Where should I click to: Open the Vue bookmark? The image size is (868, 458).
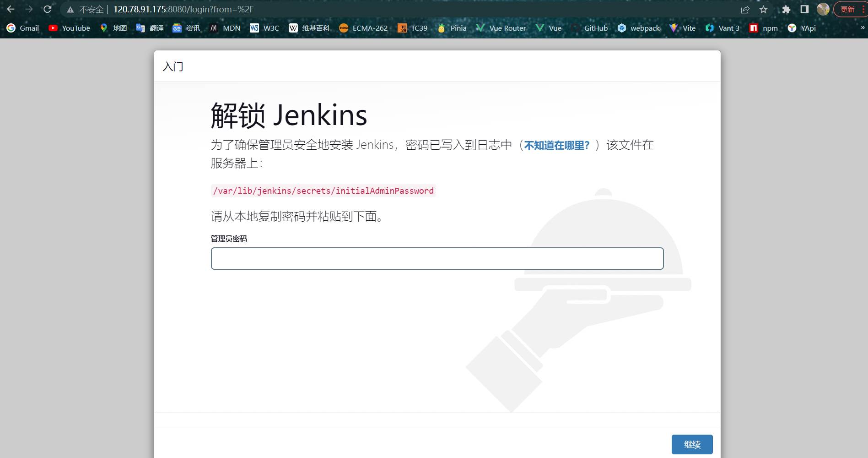click(548, 28)
